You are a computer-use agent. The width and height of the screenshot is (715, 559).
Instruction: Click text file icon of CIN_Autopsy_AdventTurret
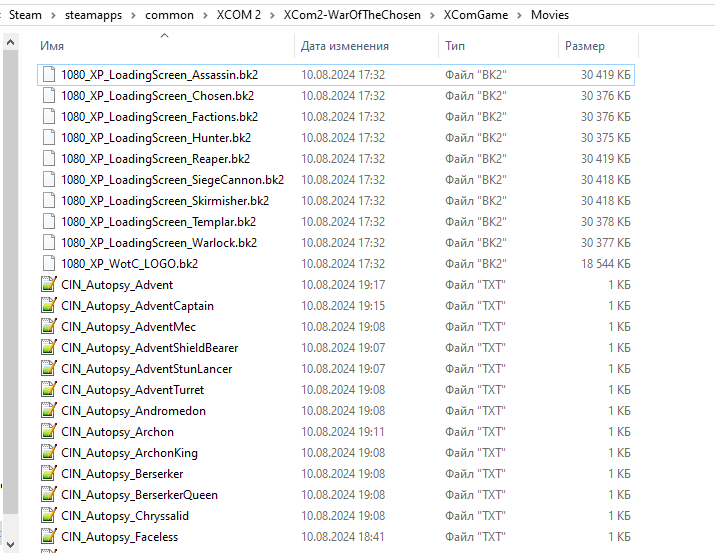click(x=49, y=389)
